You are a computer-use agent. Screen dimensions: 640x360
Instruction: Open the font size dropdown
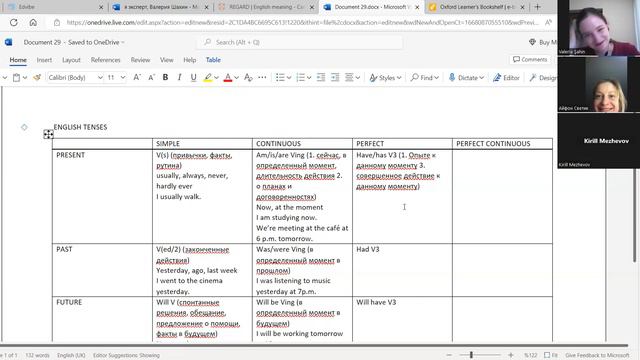pyautogui.click(x=123, y=78)
